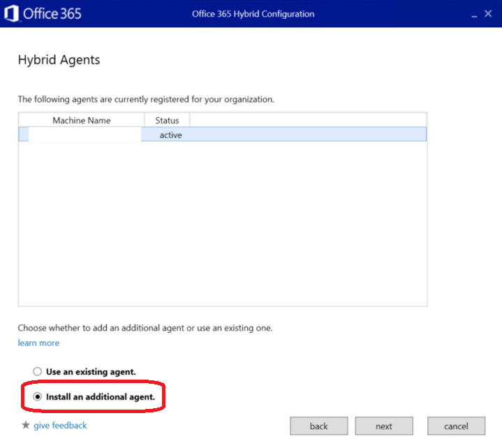Click the Office 365 brand text in the title bar
The image size is (502, 448).
pyautogui.click(x=52, y=14)
